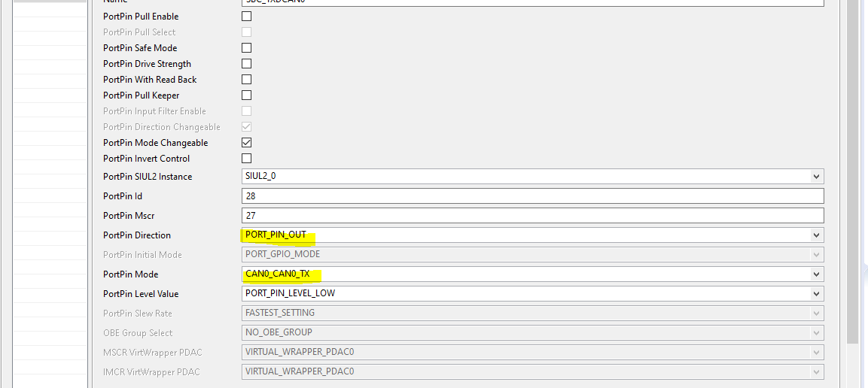868x388 pixels.
Task: Toggle the PortPin Safe Mode checkbox
Action: click(x=246, y=48)
